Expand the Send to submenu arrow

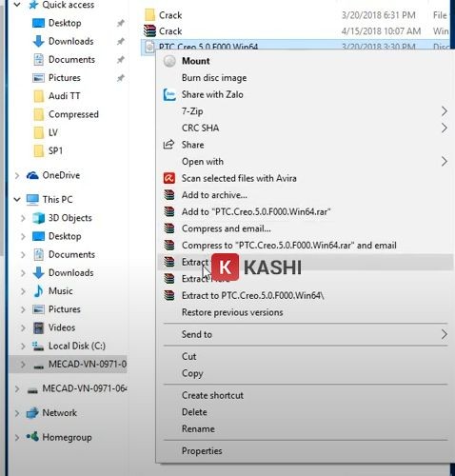pyautogui.click(x=445, y=334)
